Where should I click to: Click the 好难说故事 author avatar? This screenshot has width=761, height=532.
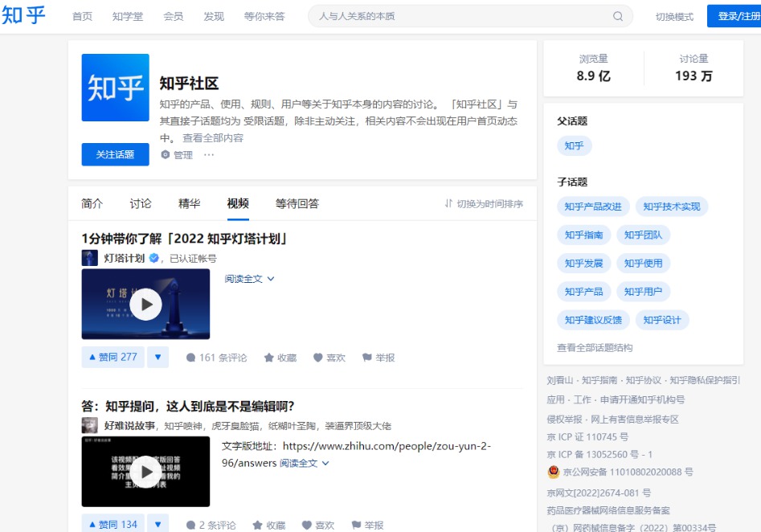(x=89, y=425)
